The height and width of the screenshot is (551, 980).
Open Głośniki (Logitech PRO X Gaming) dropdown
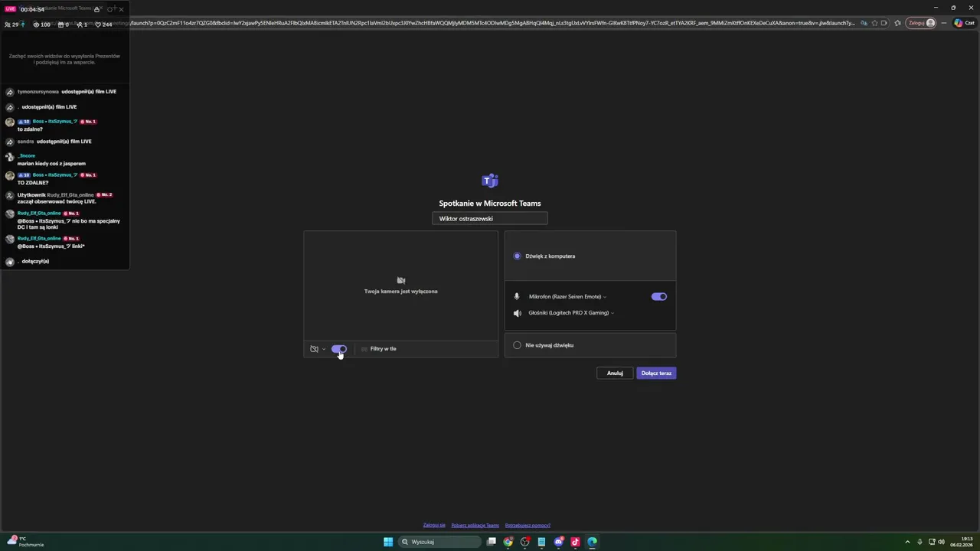coord(571,313)
